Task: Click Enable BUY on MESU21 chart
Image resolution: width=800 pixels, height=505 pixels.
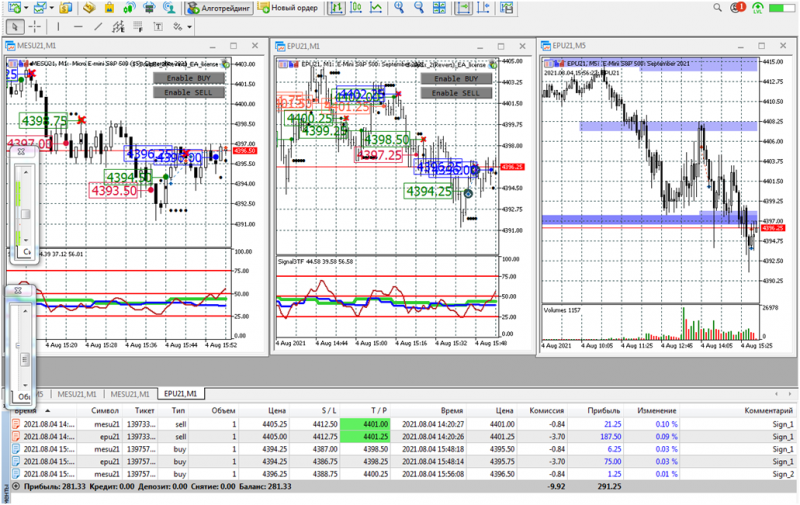Action: pos(189,78)
